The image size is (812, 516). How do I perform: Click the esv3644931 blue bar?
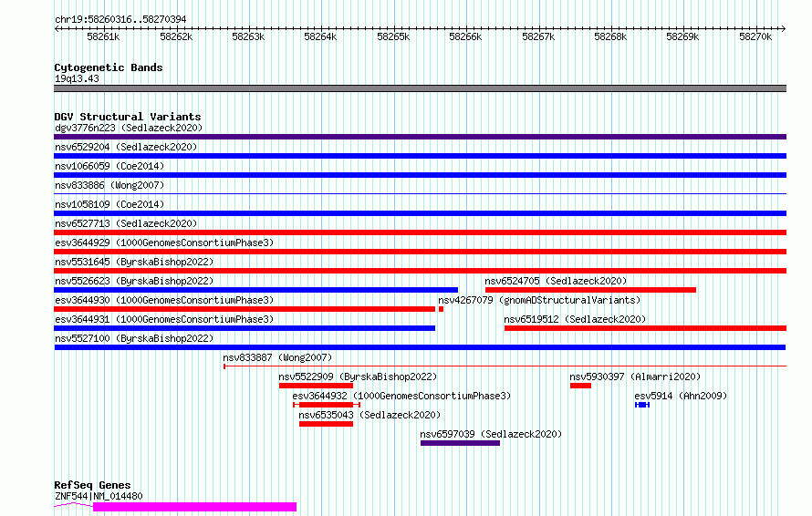point(245,328)
